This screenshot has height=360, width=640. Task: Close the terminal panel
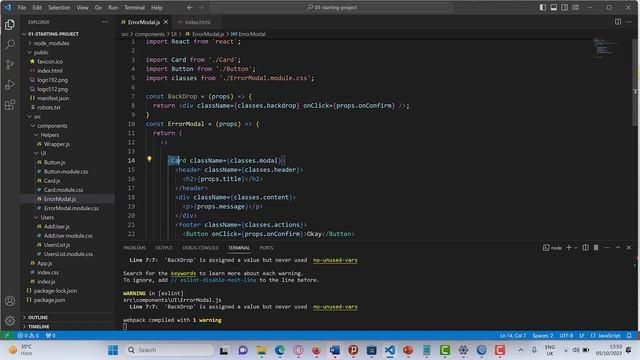(629, 247)
